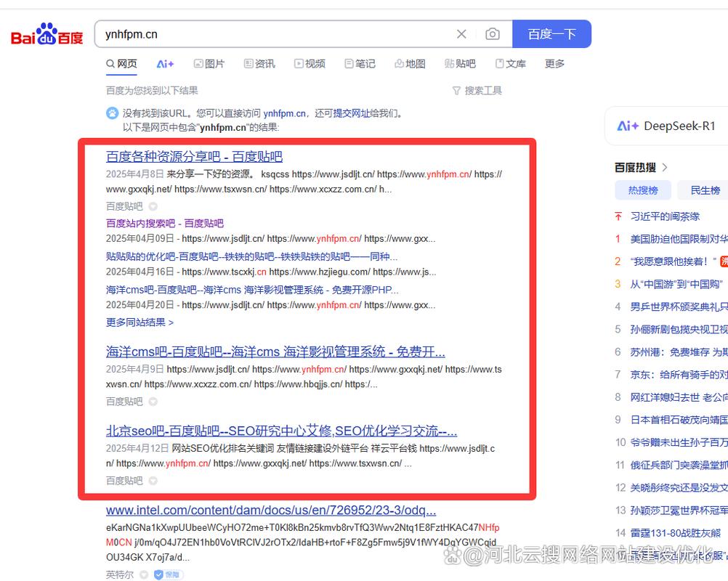This screenshot has width=728, height=581.
Task: Open hot search 网红洋媳妇去世
Action: [679, 397]
